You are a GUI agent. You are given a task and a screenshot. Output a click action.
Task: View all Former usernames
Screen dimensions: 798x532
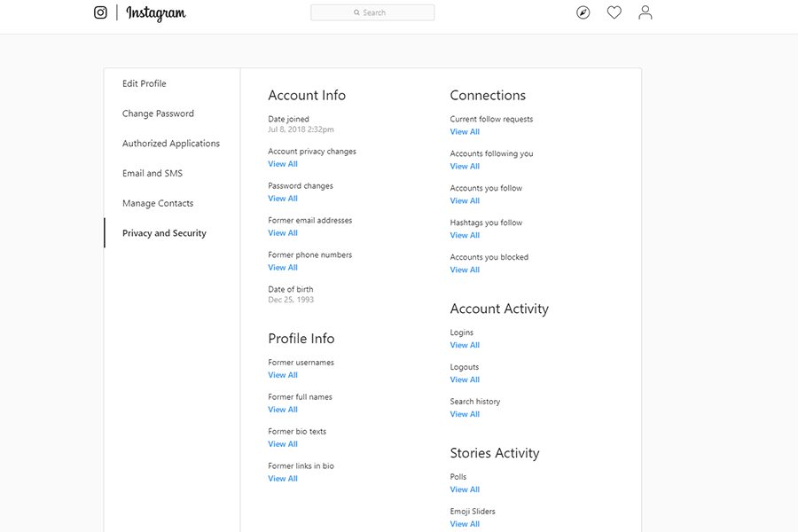click(283, 375)
